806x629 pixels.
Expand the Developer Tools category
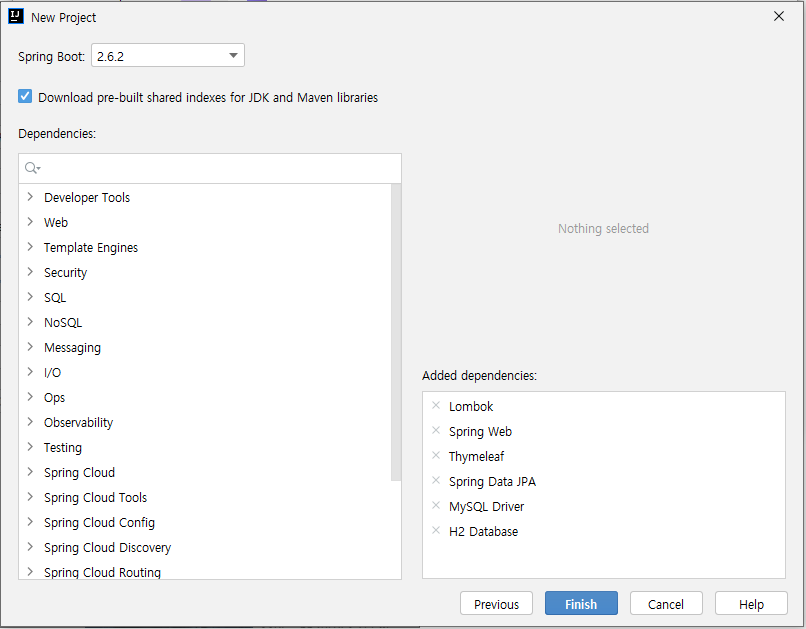(x=30, y=197)
